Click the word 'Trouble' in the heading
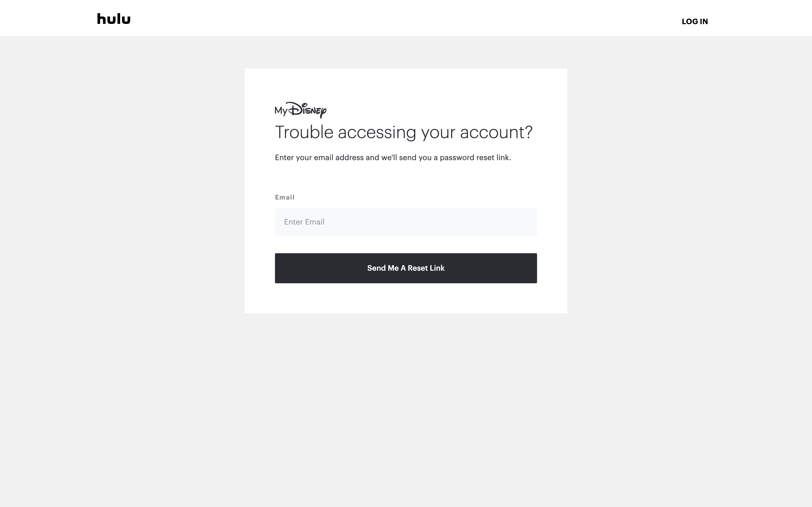Image resolution: width=812 pixels, height=507 pixels. tap(304, 132)
